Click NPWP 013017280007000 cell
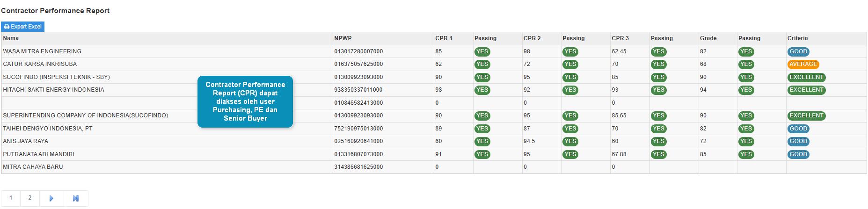 pos(358,51)
